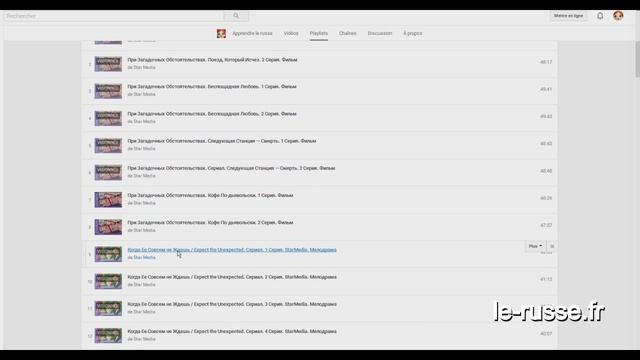Focus the Rechercher search field

[113, 16]
